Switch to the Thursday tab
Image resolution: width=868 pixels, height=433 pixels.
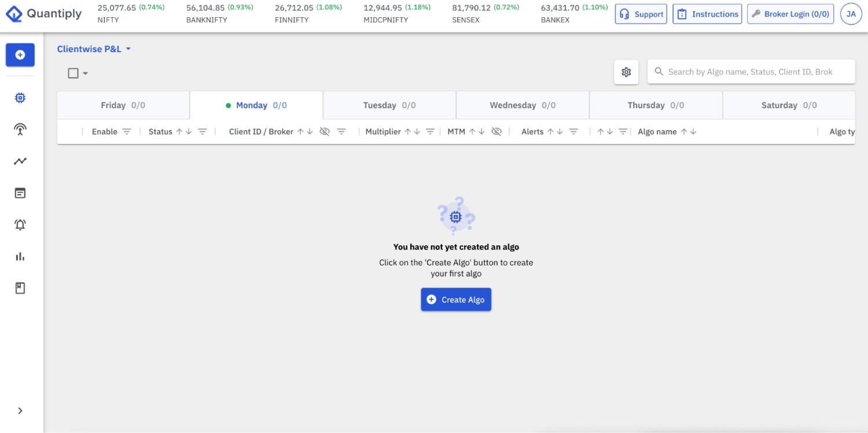[x=656, y=105]
